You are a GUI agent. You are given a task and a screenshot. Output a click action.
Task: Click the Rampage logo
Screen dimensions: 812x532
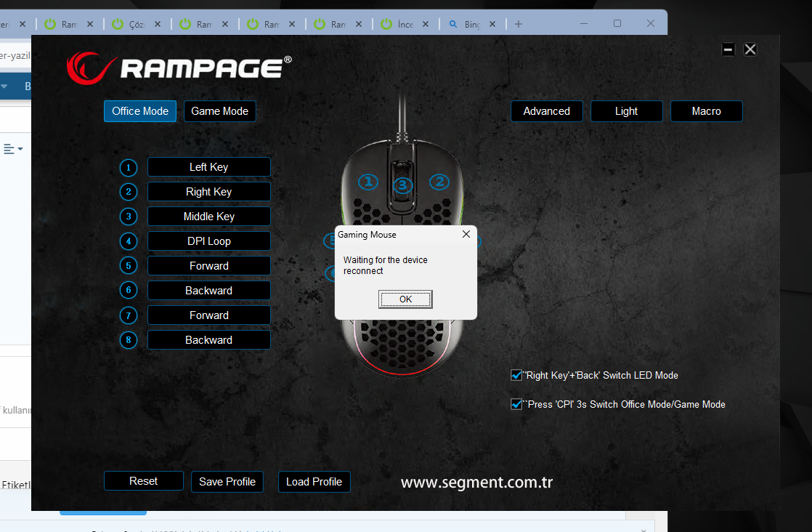pyautogui.click(x=179, y=68)
